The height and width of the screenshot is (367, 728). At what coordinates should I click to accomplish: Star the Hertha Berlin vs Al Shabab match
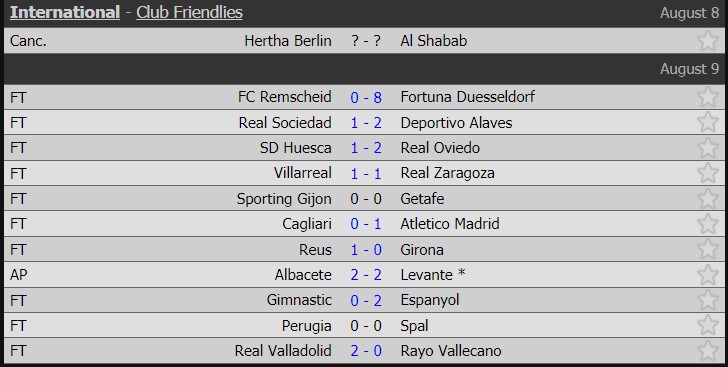(708, 41)
